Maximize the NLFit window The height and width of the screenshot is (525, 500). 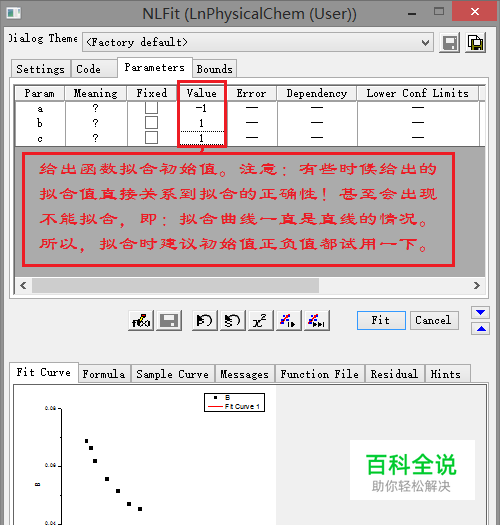[x=439, y=12]
